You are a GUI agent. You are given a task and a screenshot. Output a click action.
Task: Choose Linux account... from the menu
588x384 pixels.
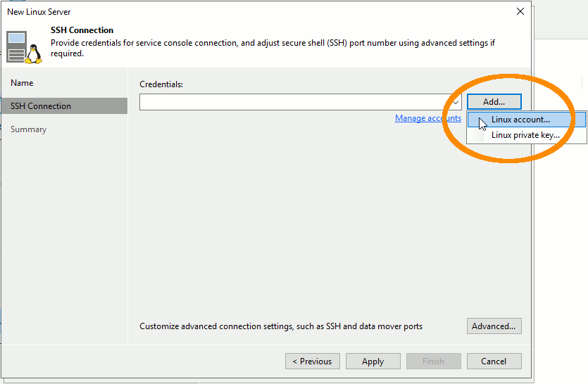point(520,120)
